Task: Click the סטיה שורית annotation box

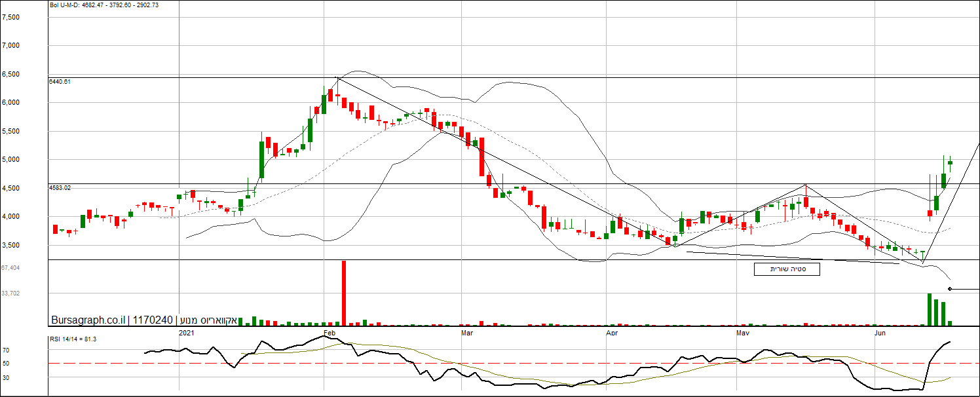Action: 787,269
